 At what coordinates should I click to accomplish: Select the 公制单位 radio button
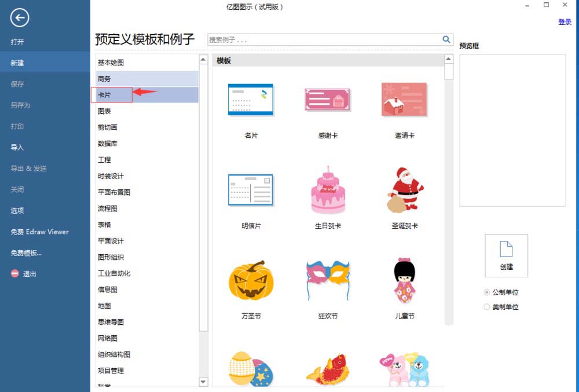click(x=486, y=292)
